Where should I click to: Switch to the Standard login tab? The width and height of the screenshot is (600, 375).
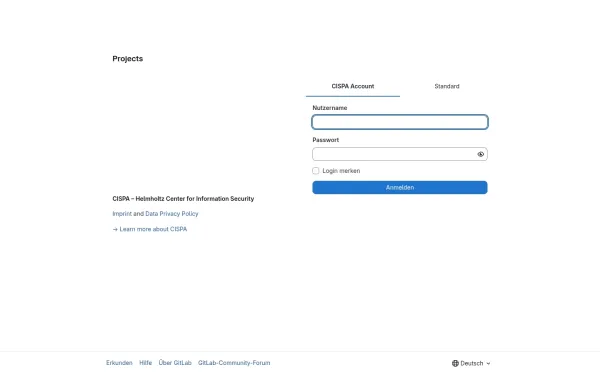[x=447, y=86]
